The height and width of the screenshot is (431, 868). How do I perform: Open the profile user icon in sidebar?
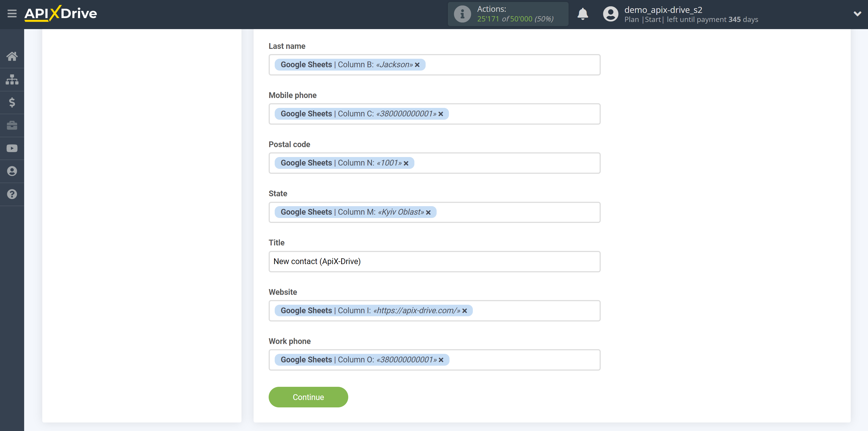12,171
